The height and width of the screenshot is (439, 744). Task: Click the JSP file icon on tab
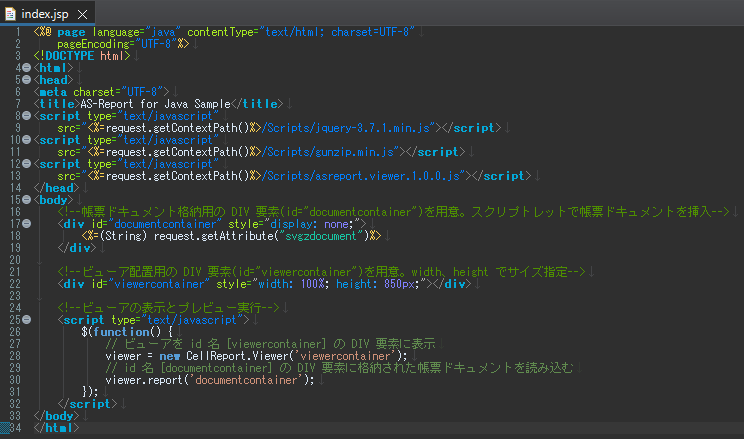click(x=10, y=14)
